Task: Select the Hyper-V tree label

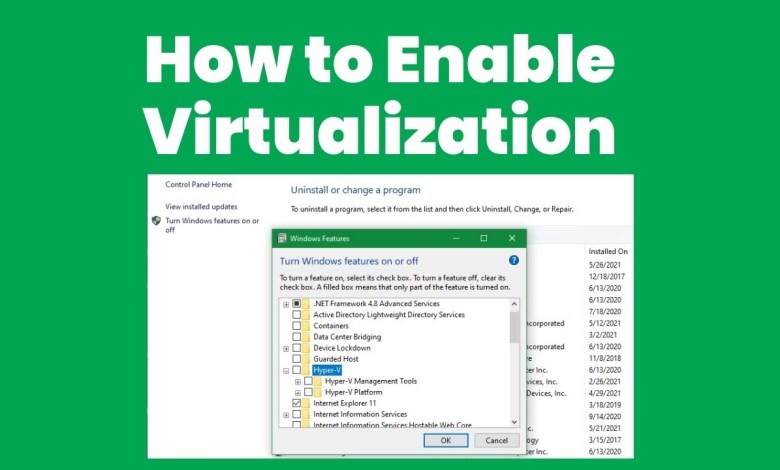Action: 327,370
